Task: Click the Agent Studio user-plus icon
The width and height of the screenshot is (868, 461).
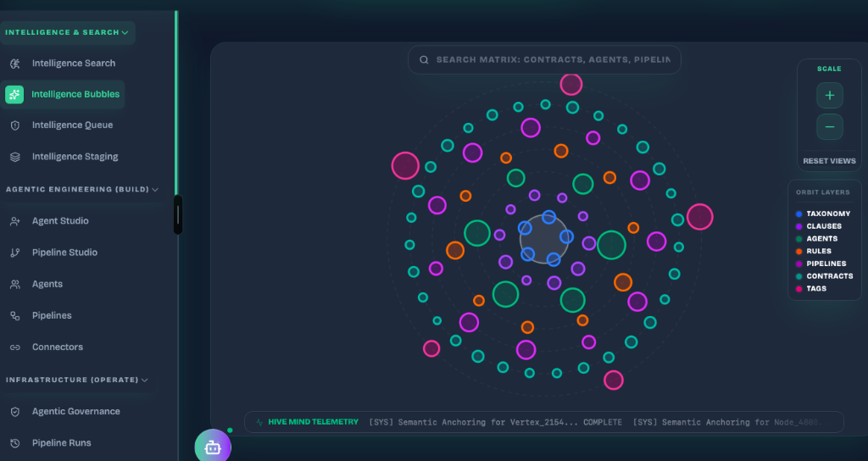Action: pyautogui.click(x=15, y=221)
